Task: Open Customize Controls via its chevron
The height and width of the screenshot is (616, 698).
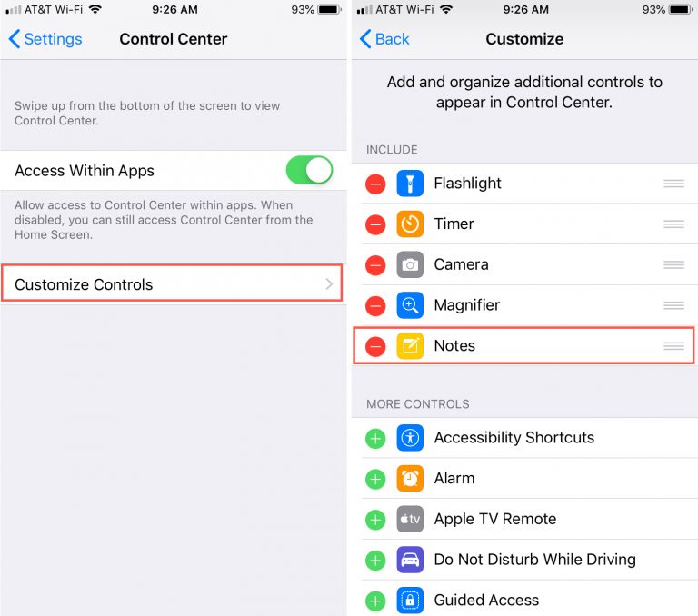Action: click(x=329, y=284)
